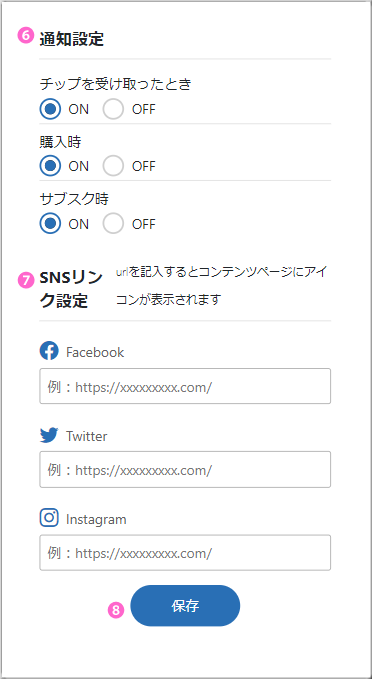Enable サブスク時 notification ON
This screenshot has height=679, width=372.
[x=50, y=224]
